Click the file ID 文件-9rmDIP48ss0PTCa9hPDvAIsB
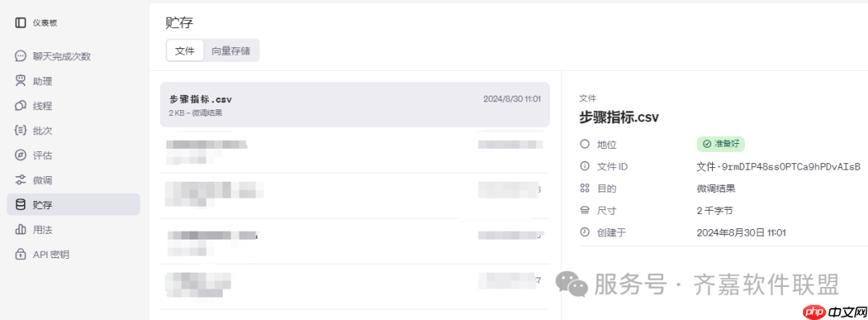 778,166
